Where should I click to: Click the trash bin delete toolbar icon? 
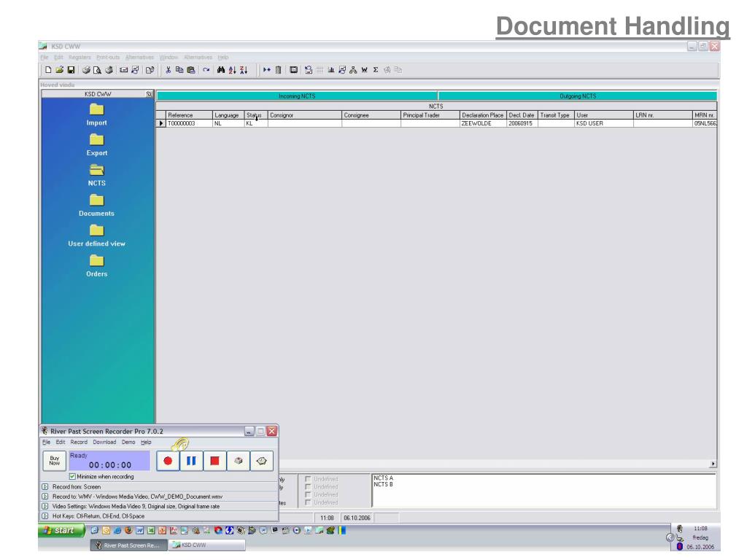(278, 70)
